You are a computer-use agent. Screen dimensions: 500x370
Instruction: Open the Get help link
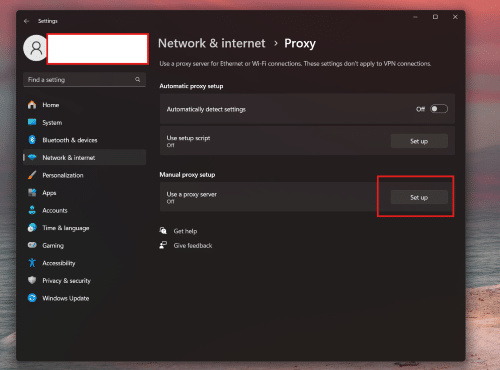[185, 231]
